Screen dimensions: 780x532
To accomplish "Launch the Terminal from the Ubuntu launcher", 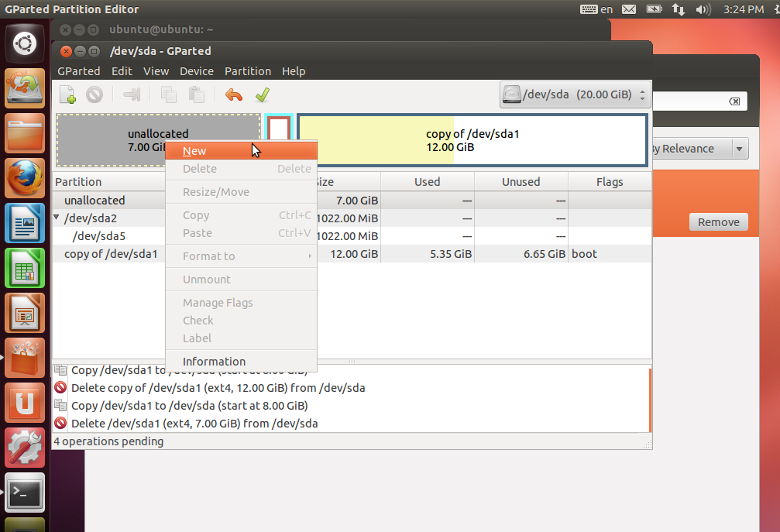I will 25,493.
